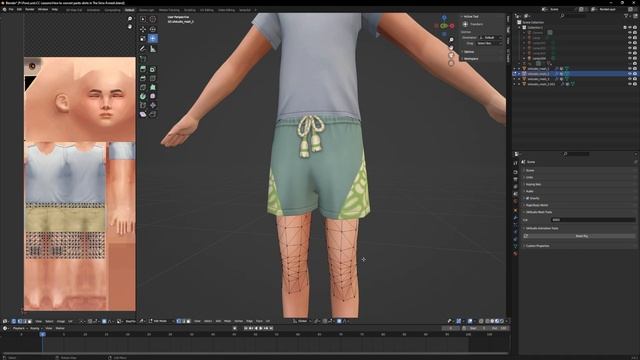Viewport: 640px width, 360px height.
Task: Toggle camera view with the viewport camera gizmo
Action: pos(451,56)
